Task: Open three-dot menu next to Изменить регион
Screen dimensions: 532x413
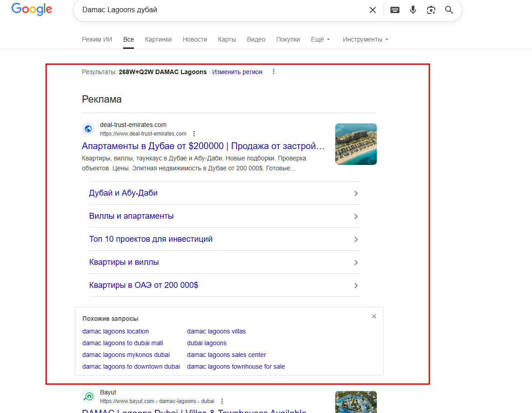Action: point(273,71)
